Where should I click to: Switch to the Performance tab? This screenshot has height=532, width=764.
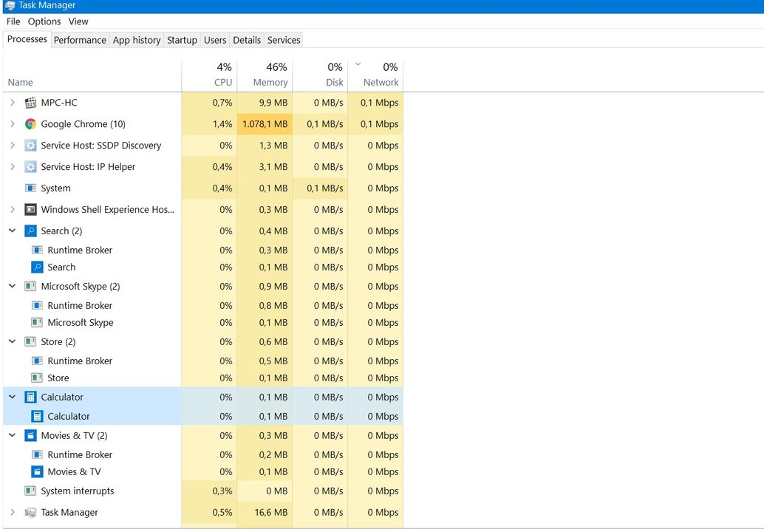click(x=80, y=40)
